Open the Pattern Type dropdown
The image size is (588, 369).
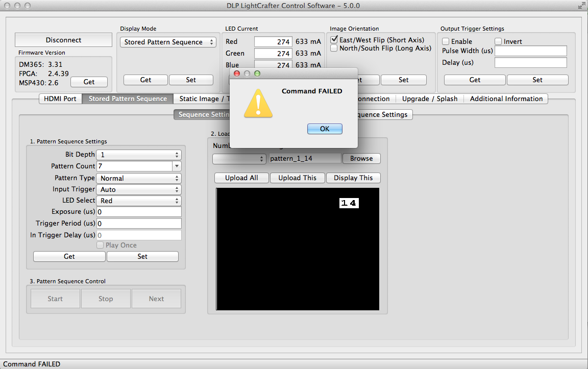click(x=139, y=178)
